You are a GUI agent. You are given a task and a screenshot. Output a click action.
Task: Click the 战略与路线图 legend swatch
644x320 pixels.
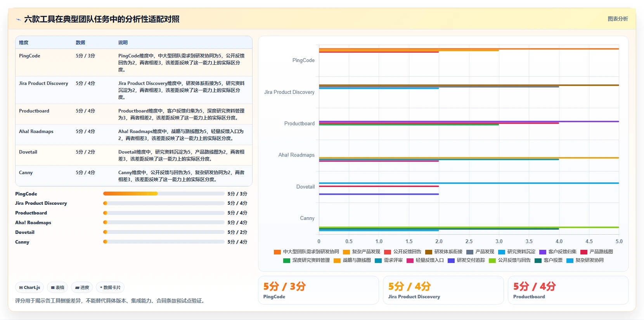click(x=337, y=261)
